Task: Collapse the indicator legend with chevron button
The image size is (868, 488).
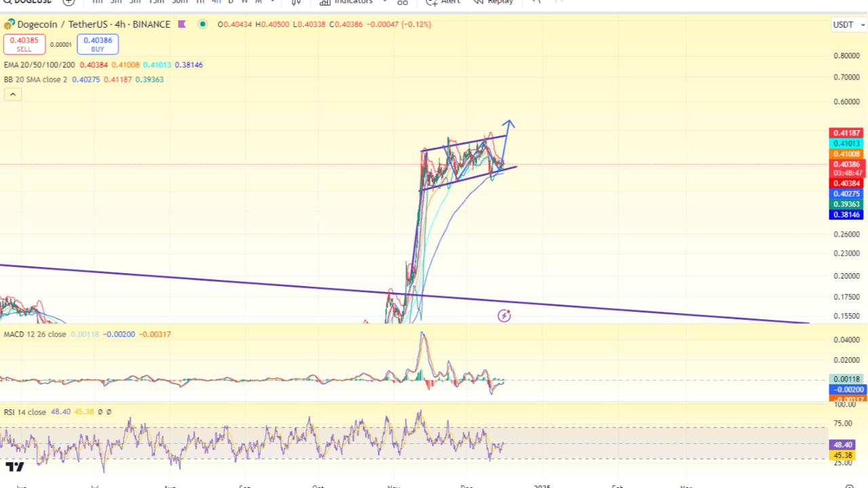Action: click(x=13, y=94)
